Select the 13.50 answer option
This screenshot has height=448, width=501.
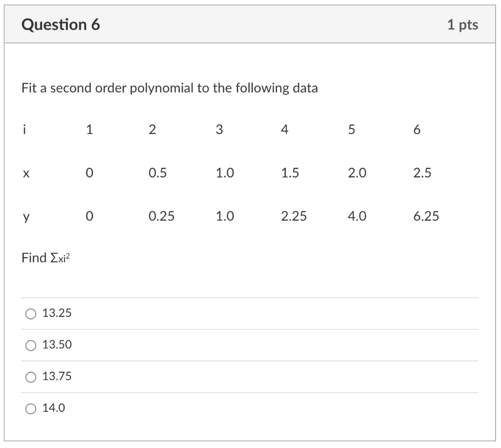pos(30,345)
